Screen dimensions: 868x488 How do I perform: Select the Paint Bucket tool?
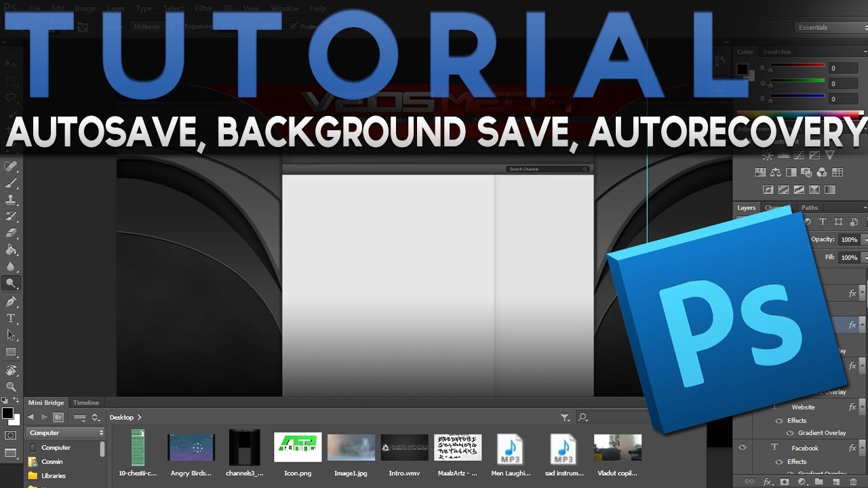11,250
